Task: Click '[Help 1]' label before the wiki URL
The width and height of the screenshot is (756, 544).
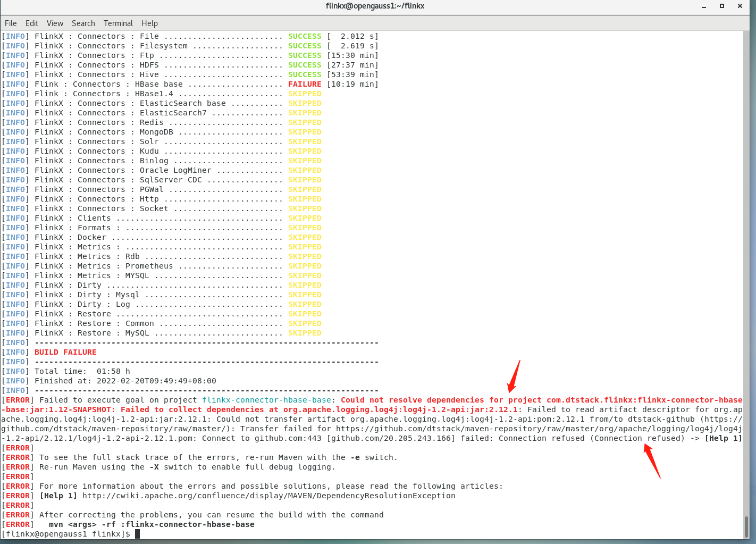Action: (58, 496)
